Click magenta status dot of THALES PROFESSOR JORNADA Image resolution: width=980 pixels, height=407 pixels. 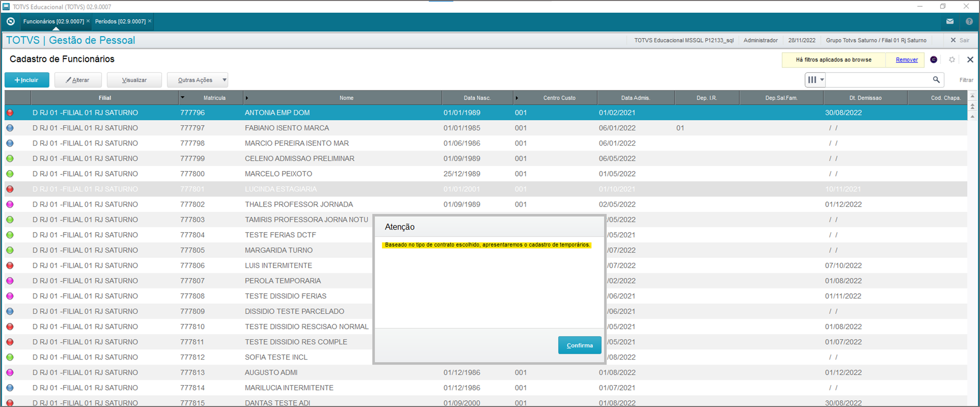pos(10,204)
